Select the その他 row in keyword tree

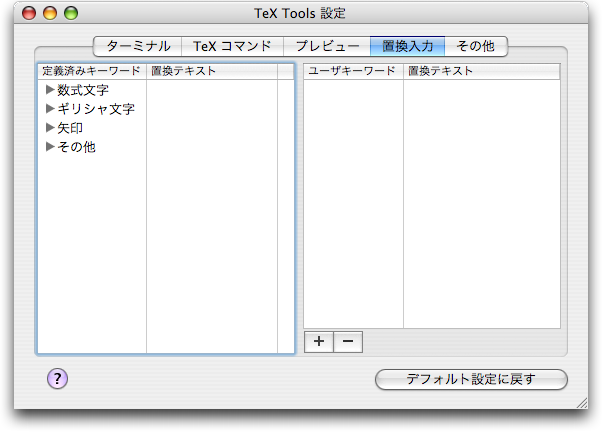click(x=76, y=147)
